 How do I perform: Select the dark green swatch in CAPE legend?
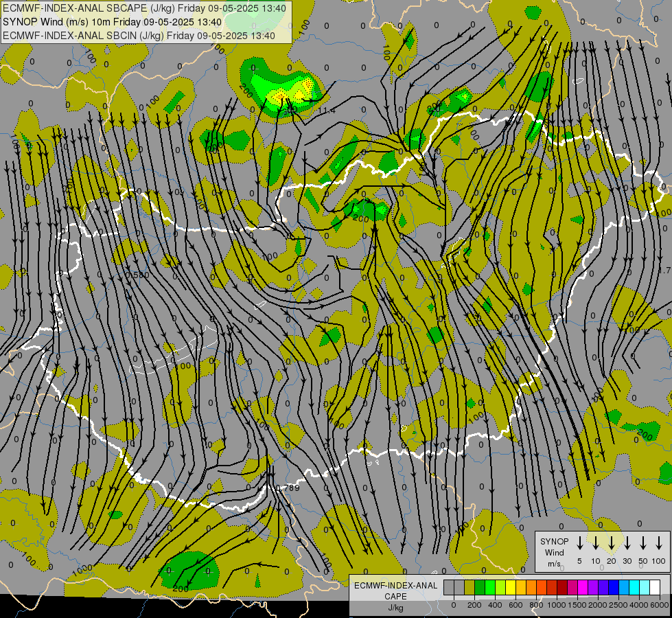480,587
